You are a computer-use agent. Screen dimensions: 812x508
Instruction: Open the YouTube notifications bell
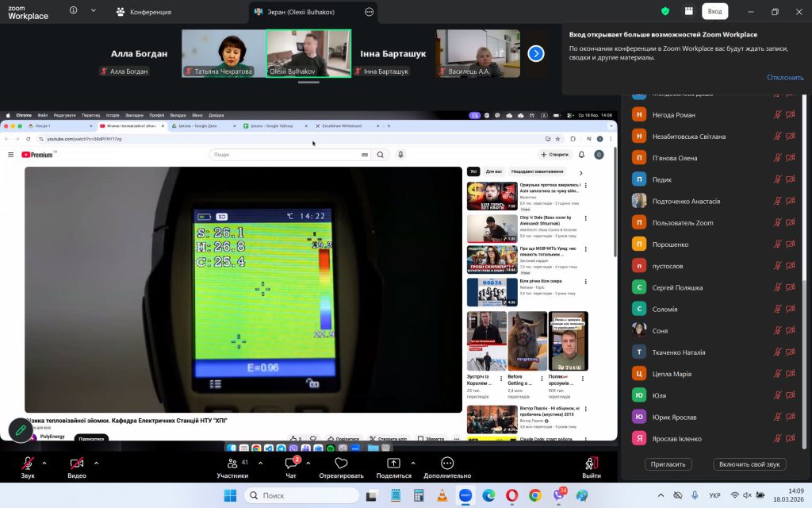coord(581,155)
